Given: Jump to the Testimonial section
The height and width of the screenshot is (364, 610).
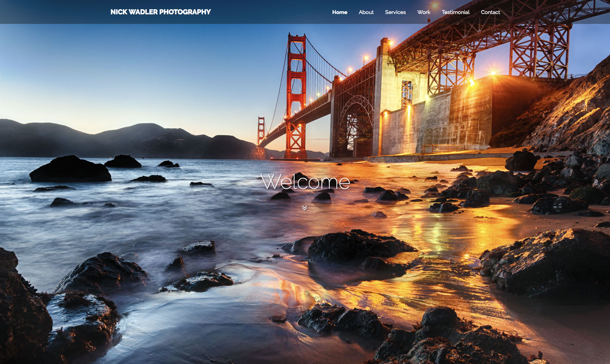Looking at the screenshot, I should (x=455, y=12).
